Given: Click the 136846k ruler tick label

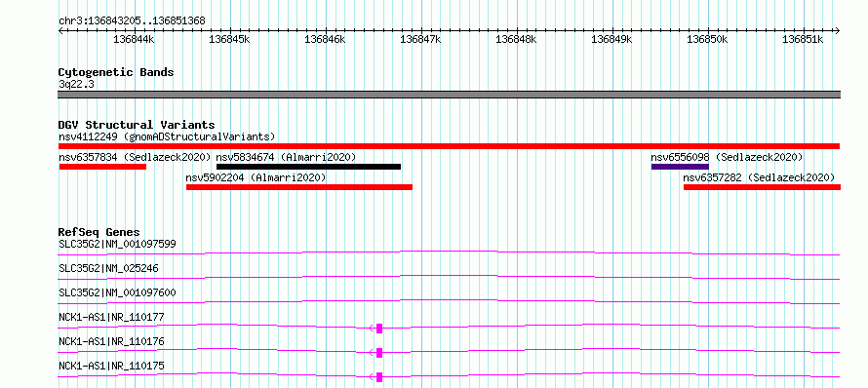Looking at the screenshot, I should (x=326, y=39).
